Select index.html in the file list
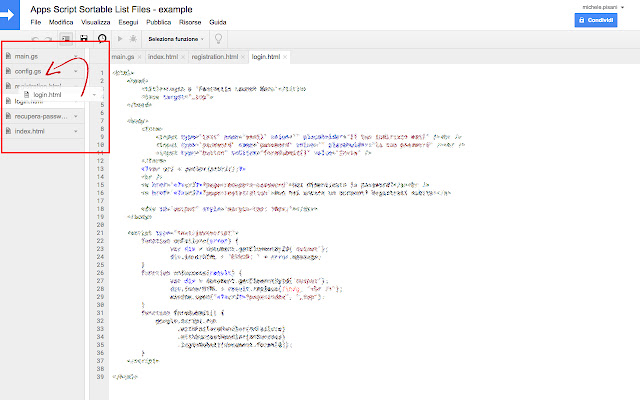This screenshot has width=640, height=400. (x=30, y=131)
